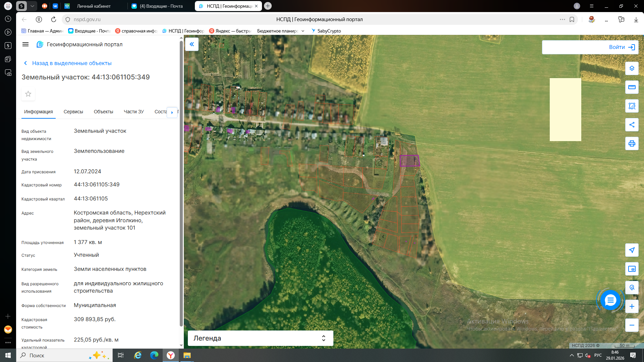
Task: Expand the Легенда panel
Action: click(x=260, y=338)
